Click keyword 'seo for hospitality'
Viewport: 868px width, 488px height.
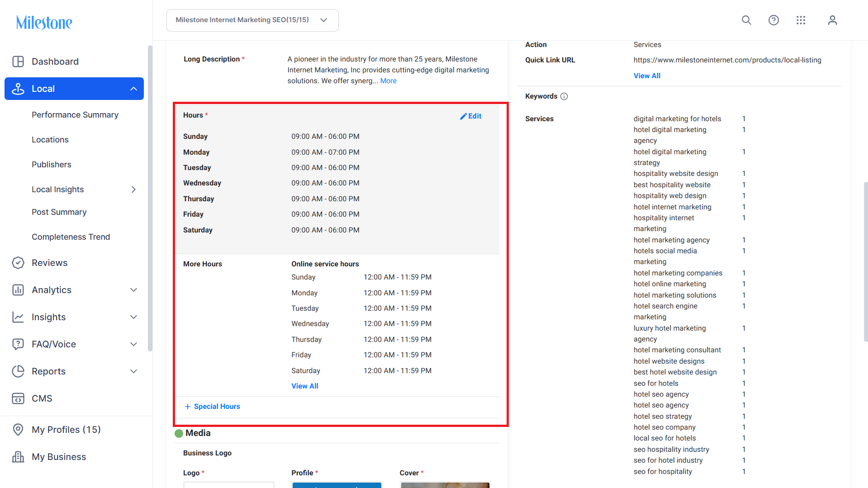(663, 472)
